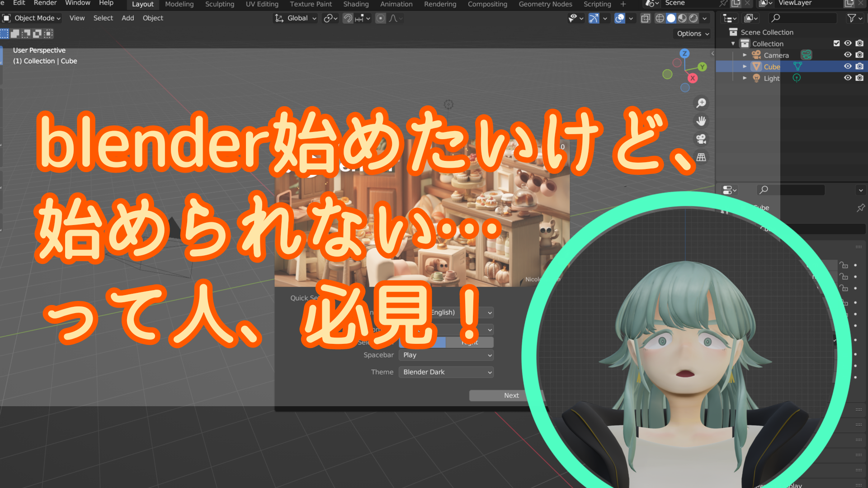The width and height of the screenshot is (868, 488).
Task: Click the properties editor search field
Action: (791, 190)
